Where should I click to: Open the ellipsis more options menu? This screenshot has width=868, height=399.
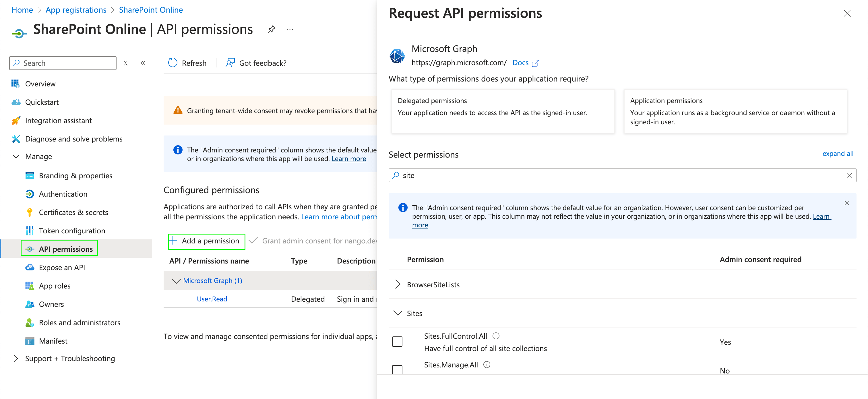click(290, 29)
